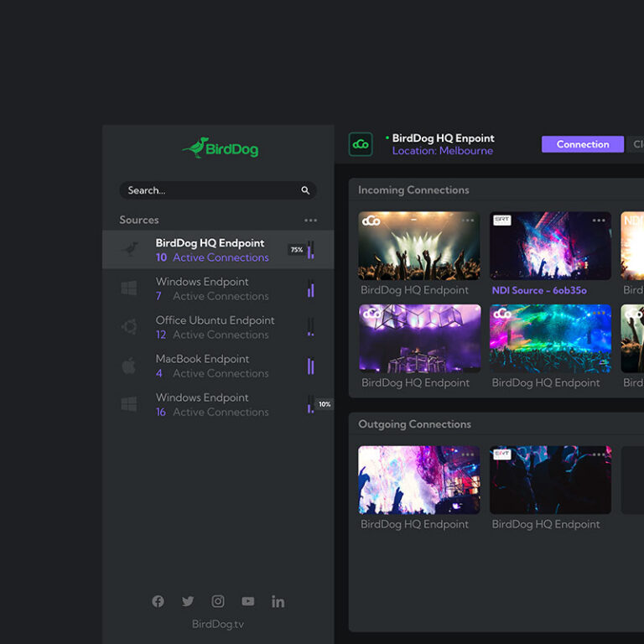Click the cloud badge on the purple stage thumbnail

(371, 314)
